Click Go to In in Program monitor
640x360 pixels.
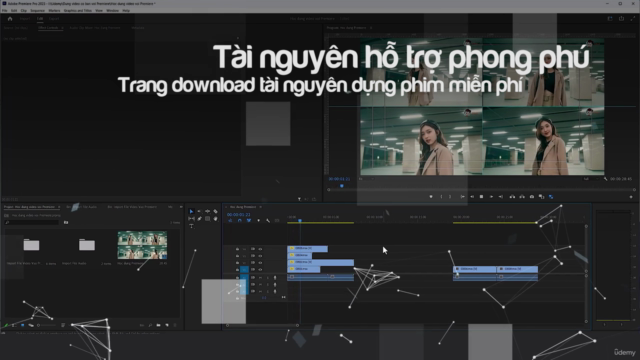(462, 197)
